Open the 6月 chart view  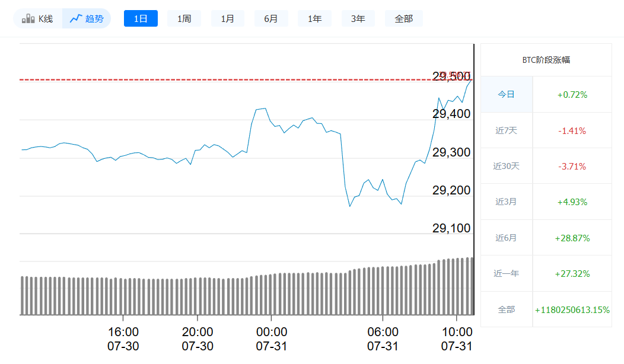tap(271, 18)
